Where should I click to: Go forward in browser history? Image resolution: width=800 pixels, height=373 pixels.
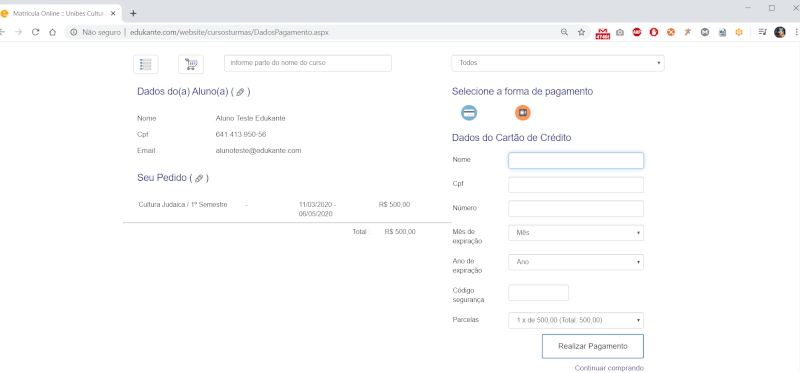pos(18,32)
